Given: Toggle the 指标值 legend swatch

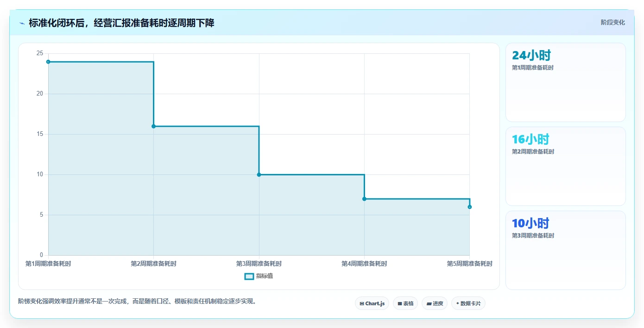Looking at the screenshot, I should (249, 277).
